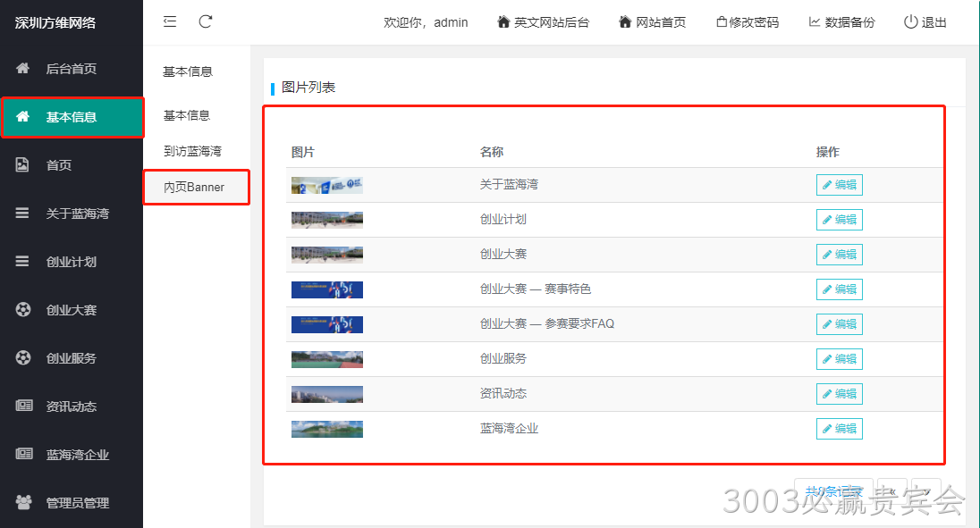
Task: Click the list icon beside 创业计划
Action: point(22,261)
